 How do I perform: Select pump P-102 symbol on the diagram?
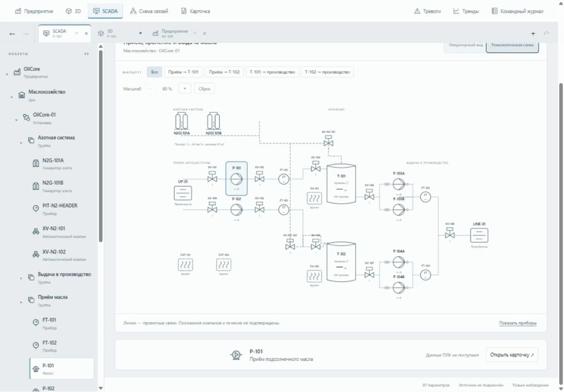(x=236, y=209)
